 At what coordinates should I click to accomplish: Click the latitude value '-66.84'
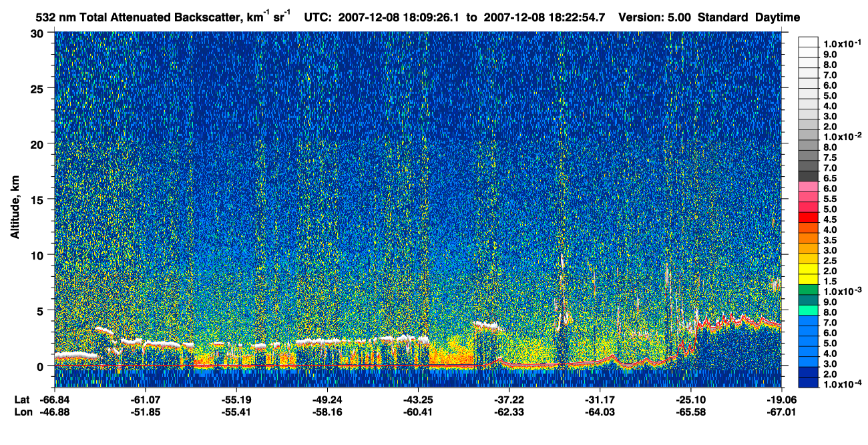coord(55,400)
